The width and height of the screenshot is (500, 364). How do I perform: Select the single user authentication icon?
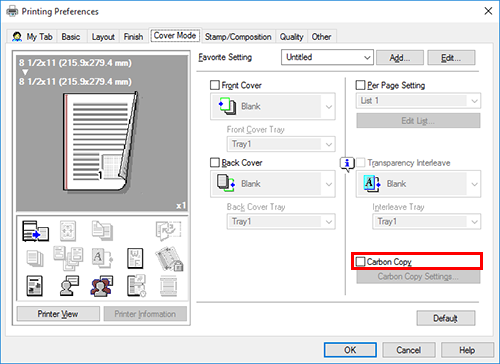click(69, 286)
